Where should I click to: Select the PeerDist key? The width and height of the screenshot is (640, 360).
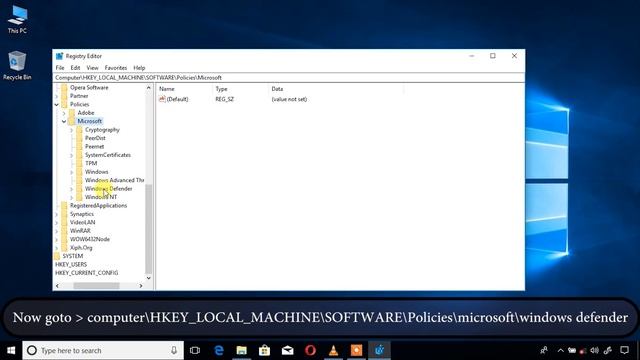pyautogui.click(x=95, y=138)
